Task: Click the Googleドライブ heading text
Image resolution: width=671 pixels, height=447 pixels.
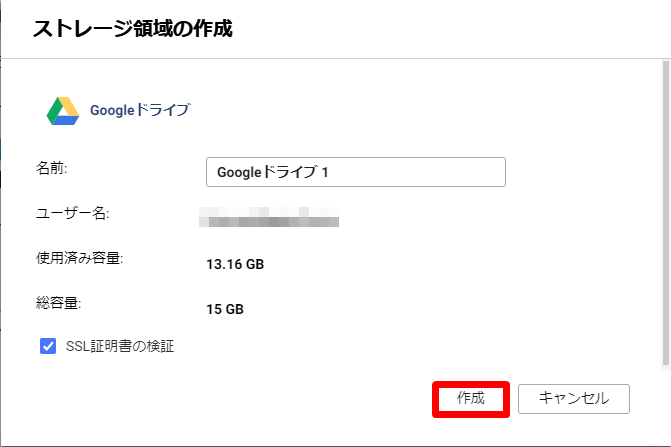Action: point(140,110)
